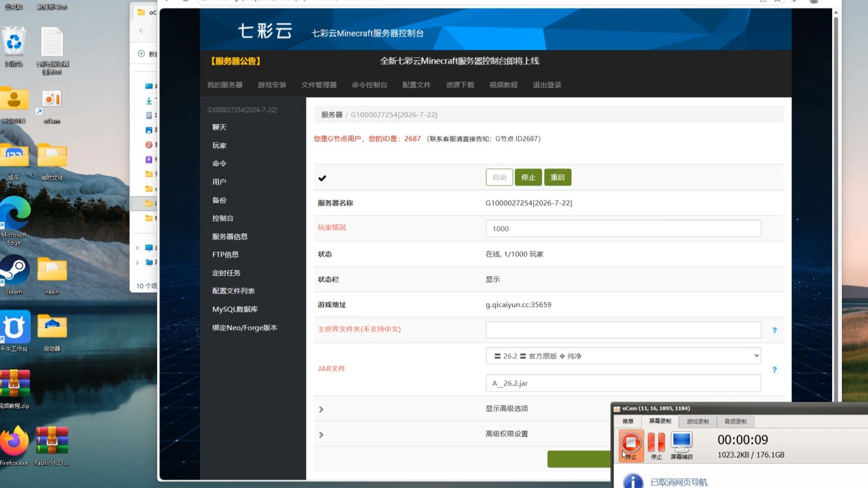Click the blue info icon in oCam

coord(633,482)
